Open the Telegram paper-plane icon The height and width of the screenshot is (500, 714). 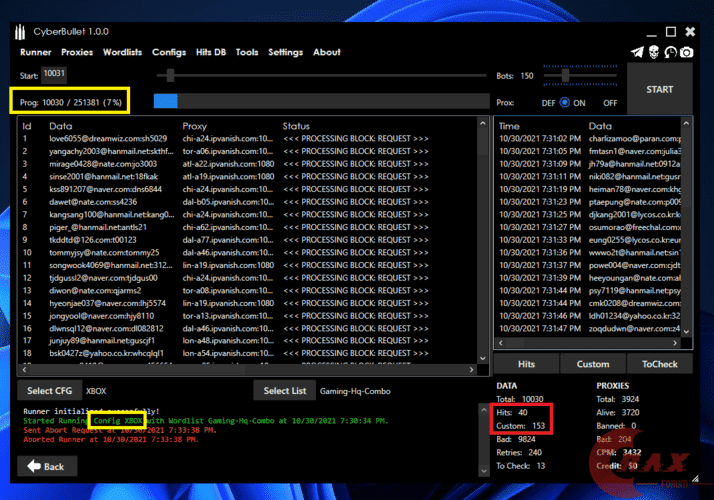[637, 52]
